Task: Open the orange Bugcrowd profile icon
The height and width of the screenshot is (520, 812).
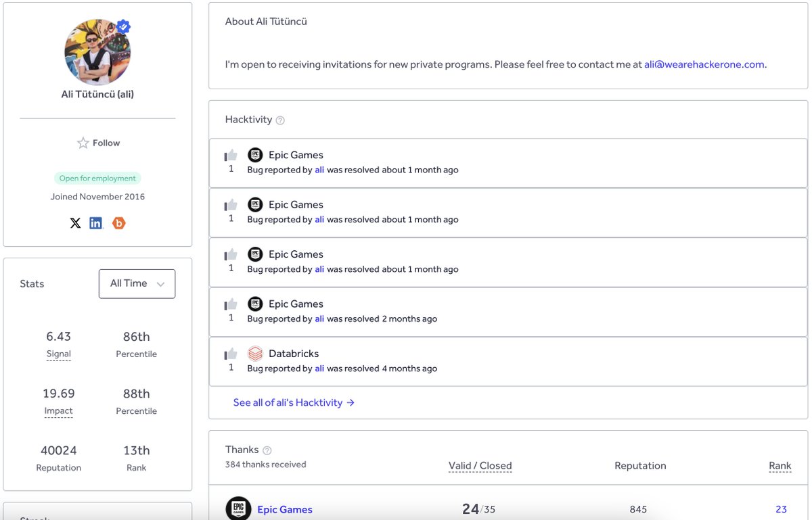Action: click(x=119, y=223)
